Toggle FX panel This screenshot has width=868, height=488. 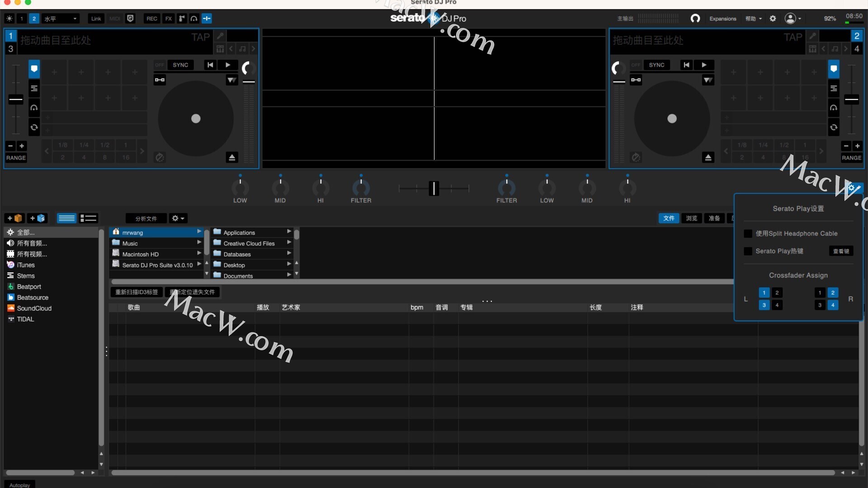click(169, 19)
